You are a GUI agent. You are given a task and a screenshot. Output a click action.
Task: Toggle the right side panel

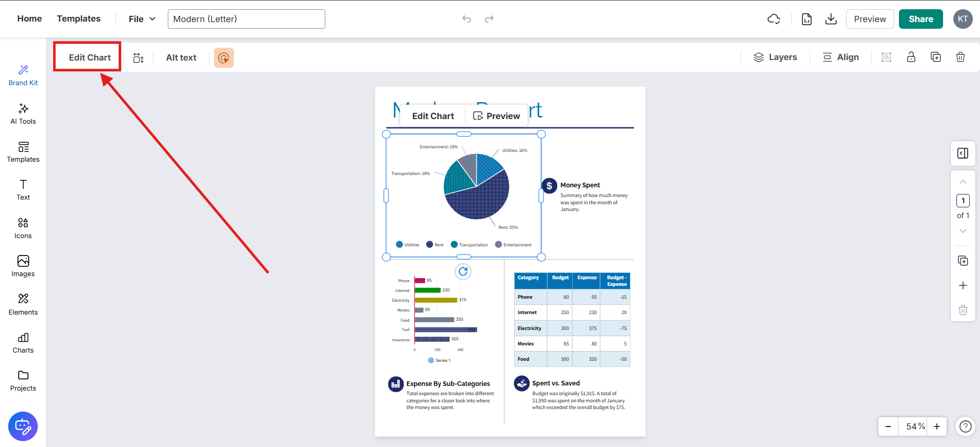tap(963, 153)
